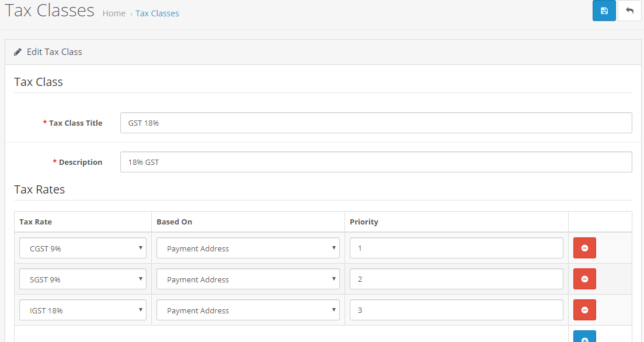Select the priority field containing 3

click(x=457, y=310)
